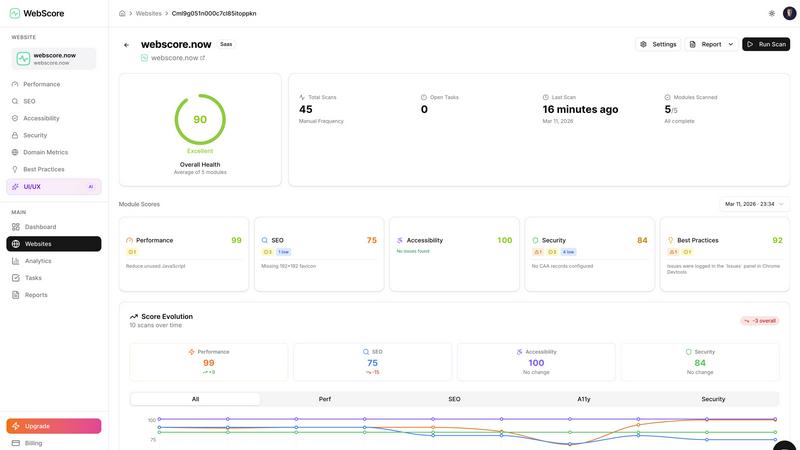Image resolution: width=800 pixels, height=450 pixels.
Task: Click the Upgrade button
Action: tap(54, 426)
